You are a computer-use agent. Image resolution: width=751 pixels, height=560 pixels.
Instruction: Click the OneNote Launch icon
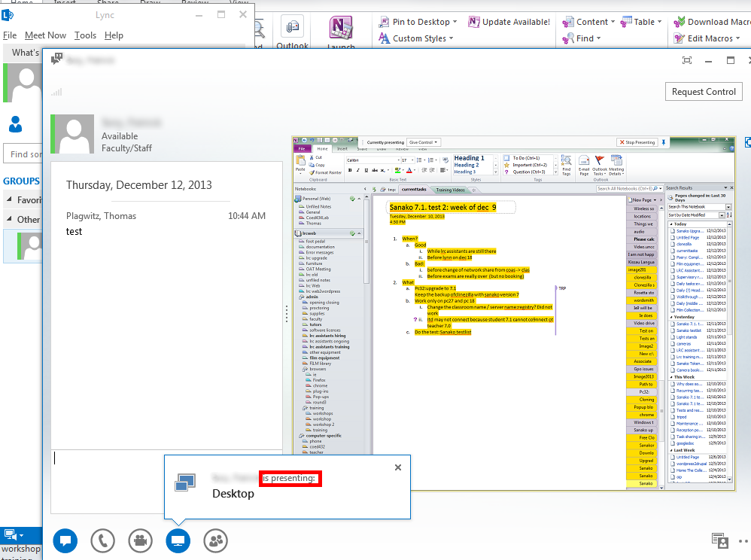341,32
